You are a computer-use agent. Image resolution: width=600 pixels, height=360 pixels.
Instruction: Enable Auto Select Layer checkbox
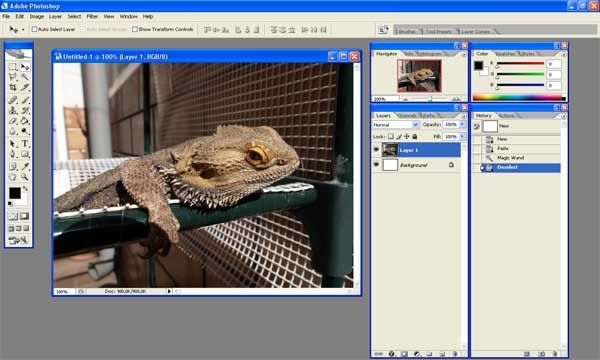pyautogui.click(x=34, y=29)
